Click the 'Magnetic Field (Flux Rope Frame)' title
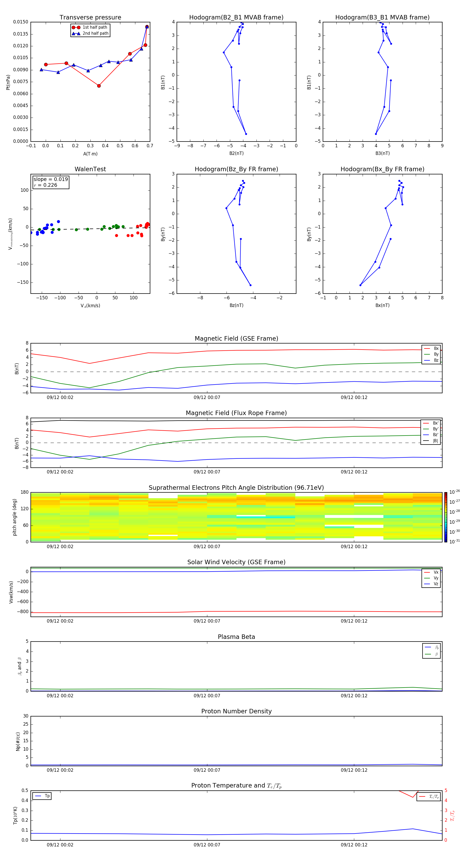The width and height of the screenshot is (473, 868). (236, 413)
